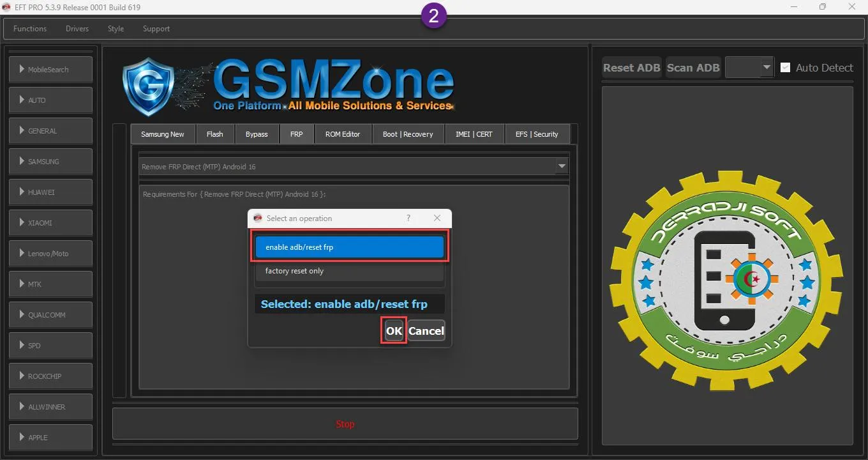Click the GSMZone shield logo icon
868x460 pixels.
tap(147, 86)
